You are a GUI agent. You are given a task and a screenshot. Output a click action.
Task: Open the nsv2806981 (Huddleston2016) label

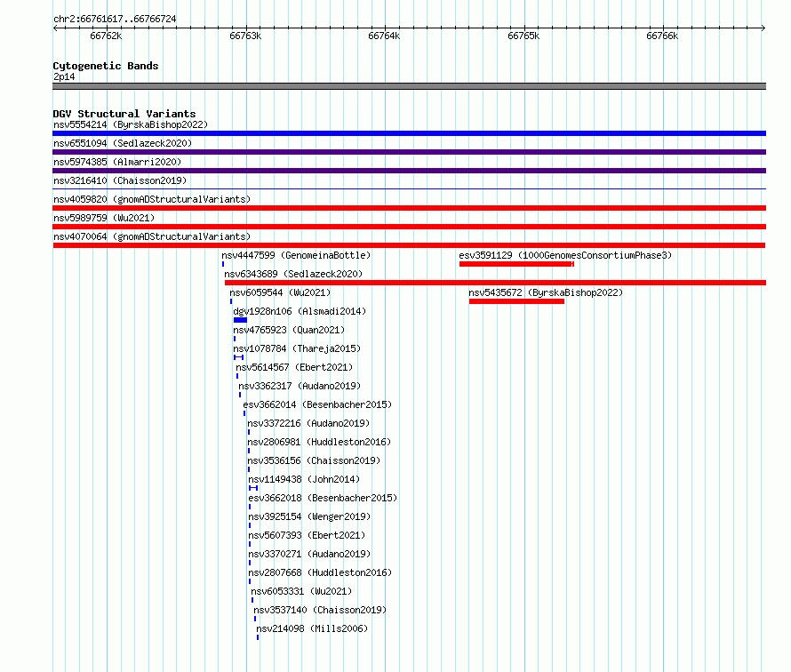click(319, 442)
